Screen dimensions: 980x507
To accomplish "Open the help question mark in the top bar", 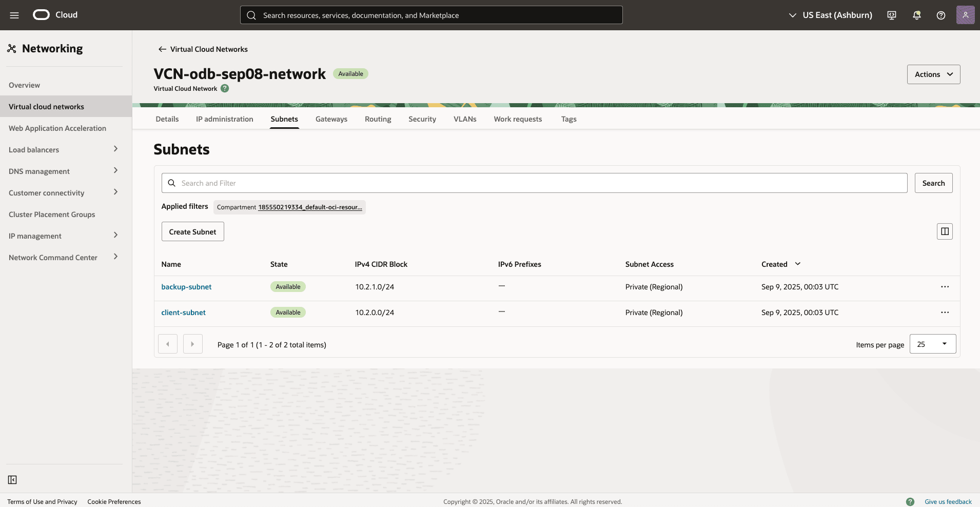I will pyautogui.click(x=941, y=15).
